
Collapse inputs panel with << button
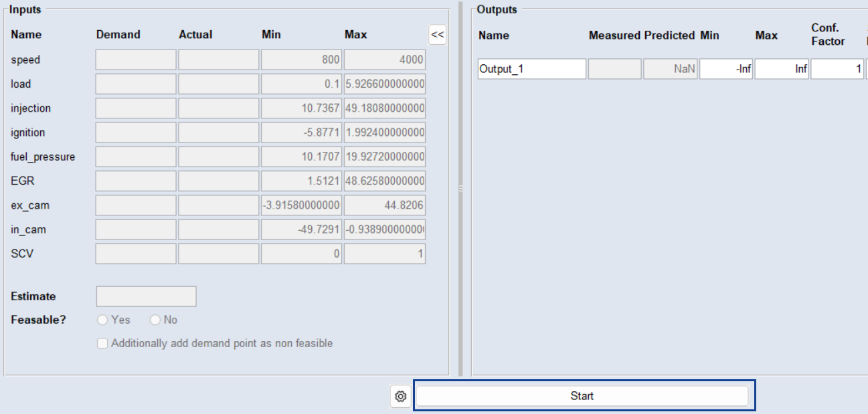coord(437,35)
